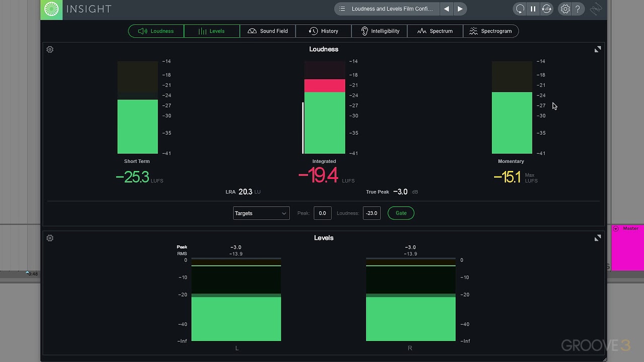The height and width of the screenshot is (362, 644).
Task: Click the LRA 20.3 value
Action: click(246, 192)
